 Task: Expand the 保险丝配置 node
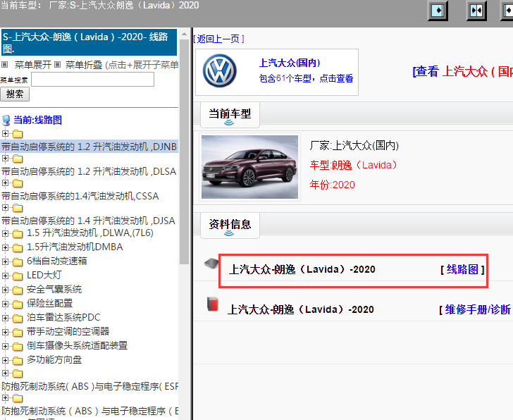[5, 304]
